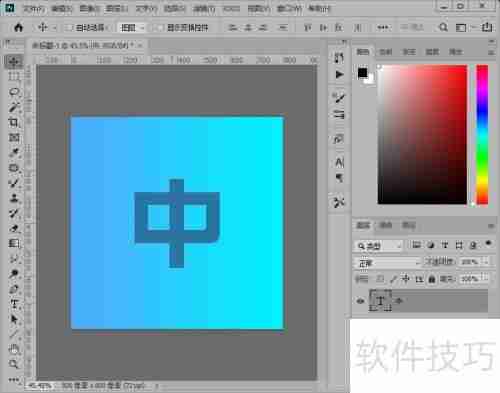Open the auto-select Layer dropdown
500x393 pixels.
click(132, 28)
